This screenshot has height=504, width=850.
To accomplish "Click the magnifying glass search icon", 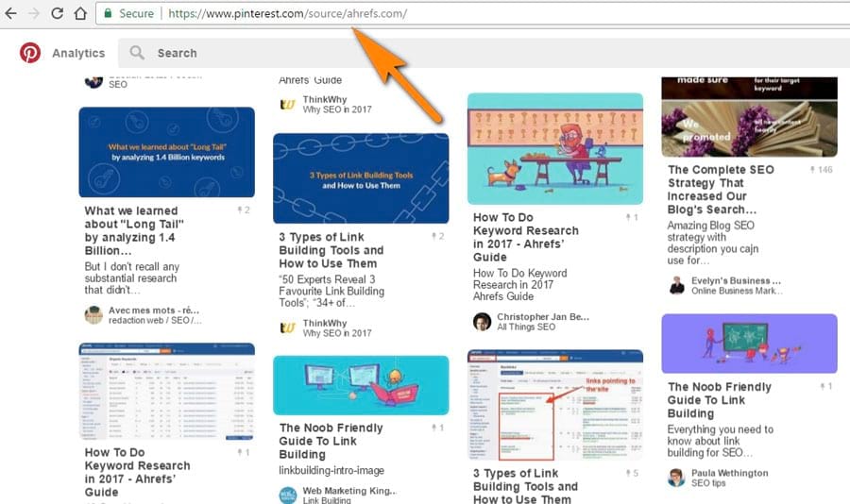I will tap(138, 53).
